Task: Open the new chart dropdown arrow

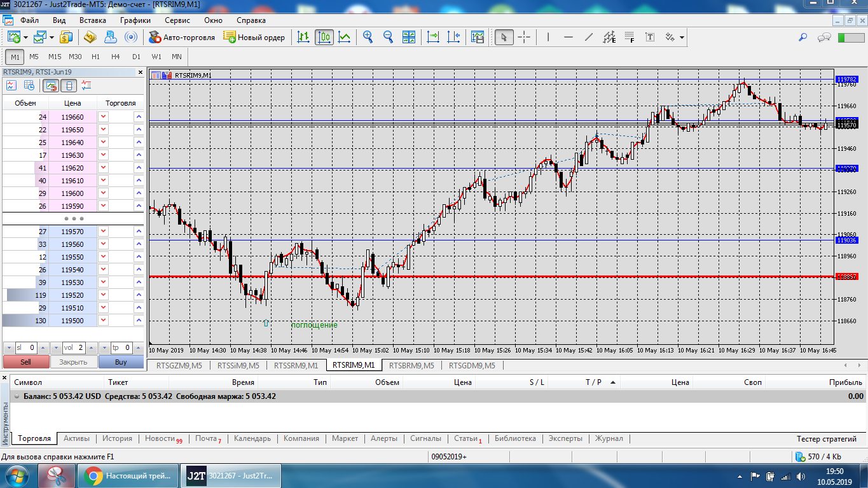Action: coord(25,38)
